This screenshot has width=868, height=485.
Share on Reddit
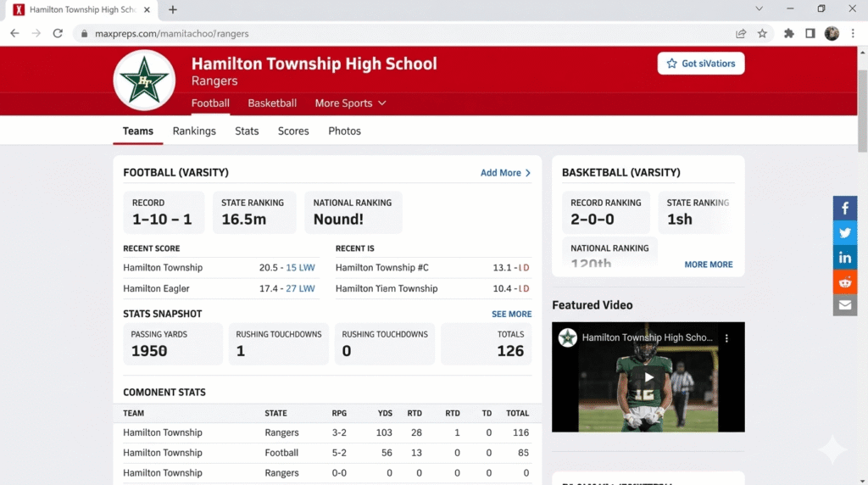(845, 282)
